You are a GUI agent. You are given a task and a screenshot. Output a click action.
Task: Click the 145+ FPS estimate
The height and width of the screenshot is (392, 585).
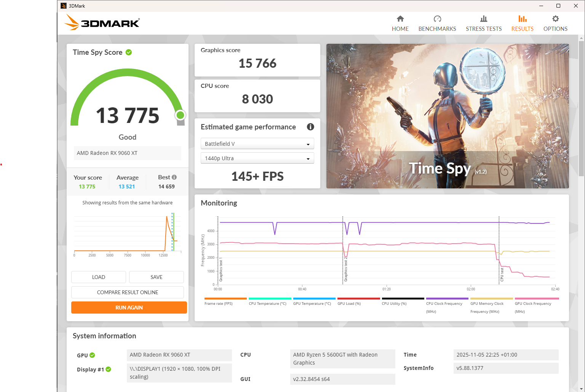[257, 176]
